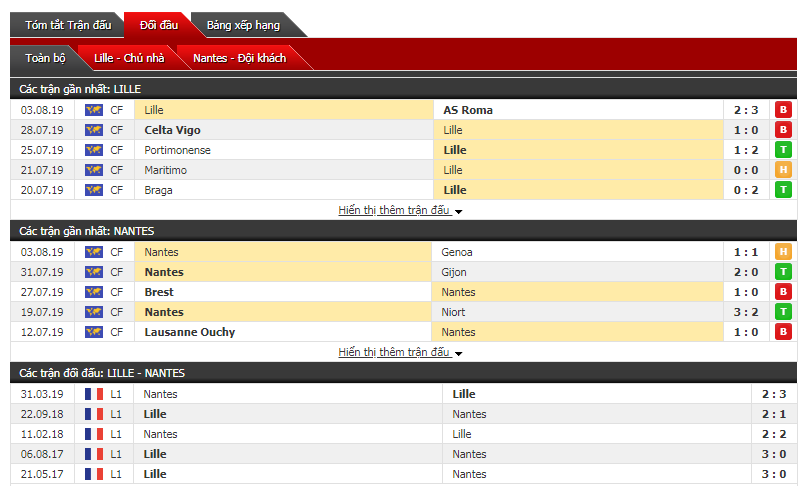Click the date 19.07.19

click(42, 312)
